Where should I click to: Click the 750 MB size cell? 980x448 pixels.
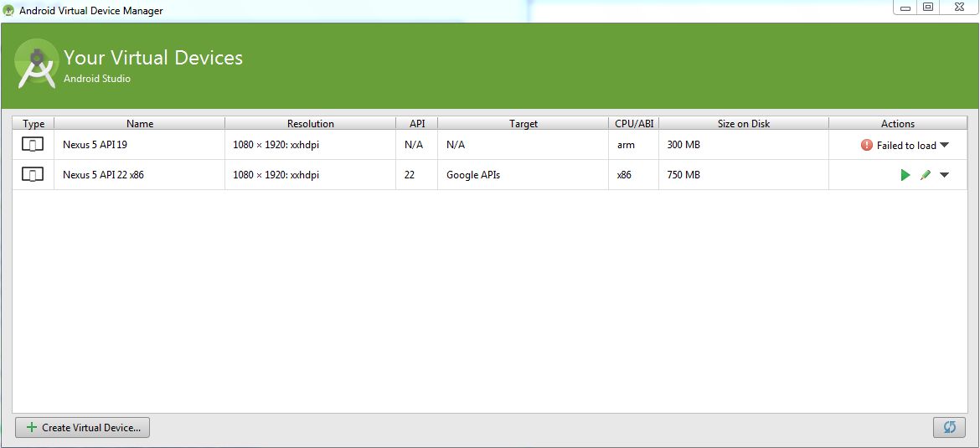(x=744, y=175)
